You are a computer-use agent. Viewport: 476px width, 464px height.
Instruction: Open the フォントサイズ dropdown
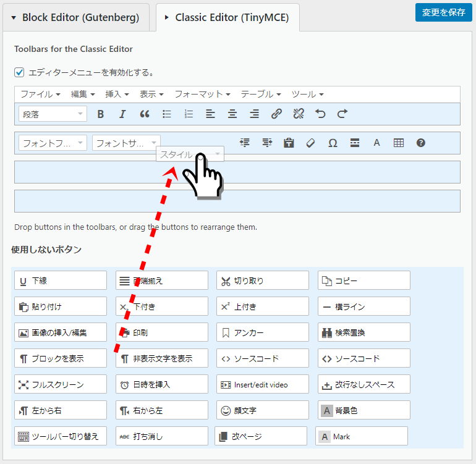(126, 143)
